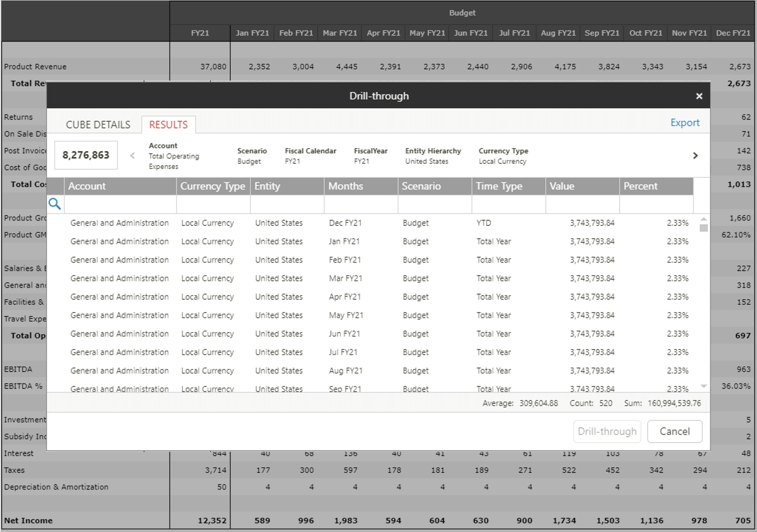This screenshot has width=757, height=532.
Task: Select the RESULTS tab
Action: (x=168, y=125)
